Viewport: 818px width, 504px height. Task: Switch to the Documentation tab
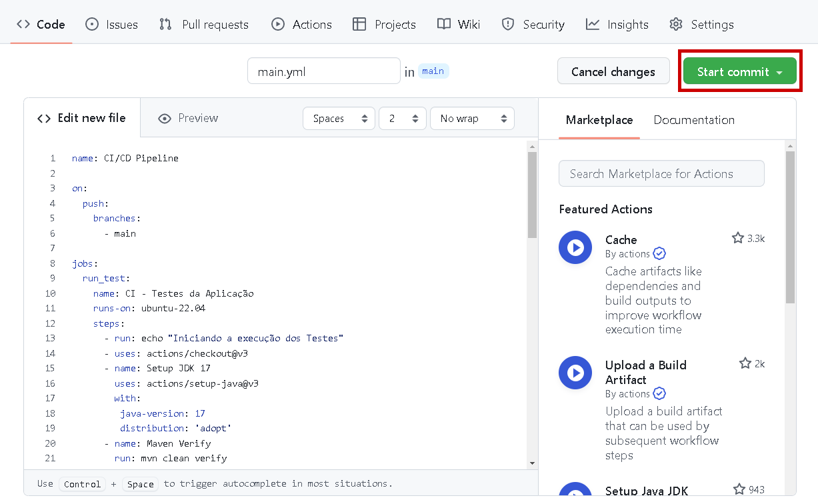point(693,120)
